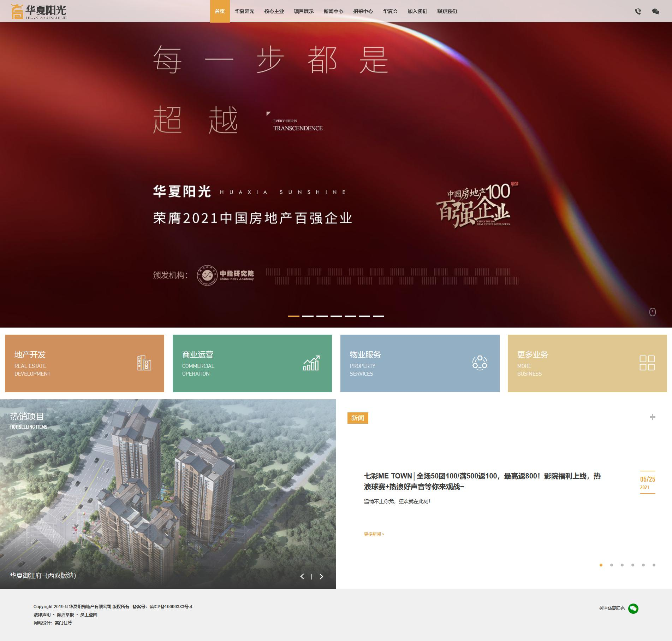Open 招采中心 navigation item
The width and height of the screenshot is (672, 641).
click(x=363, y=11)
